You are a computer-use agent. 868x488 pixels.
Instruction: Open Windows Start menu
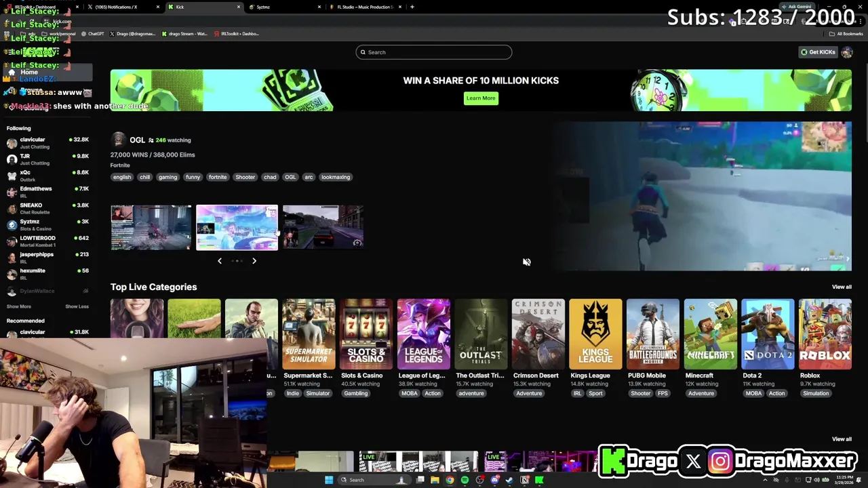[329, 480]
